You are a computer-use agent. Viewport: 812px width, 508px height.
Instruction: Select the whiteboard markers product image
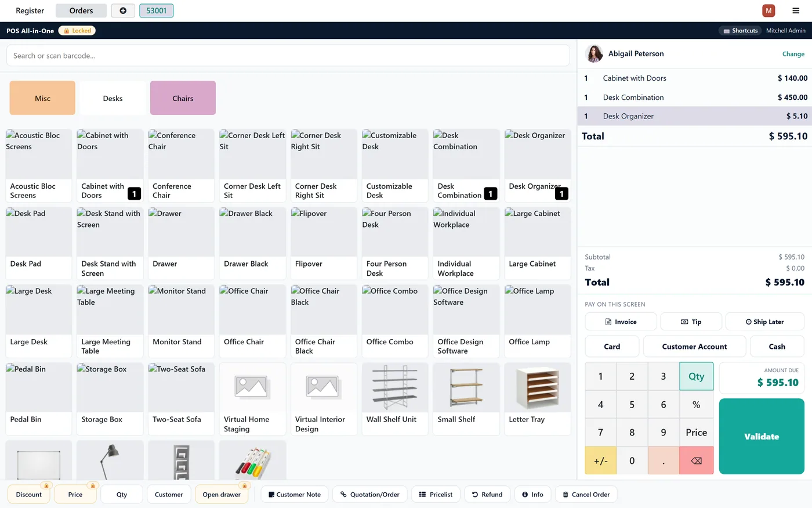click(252, 460)
